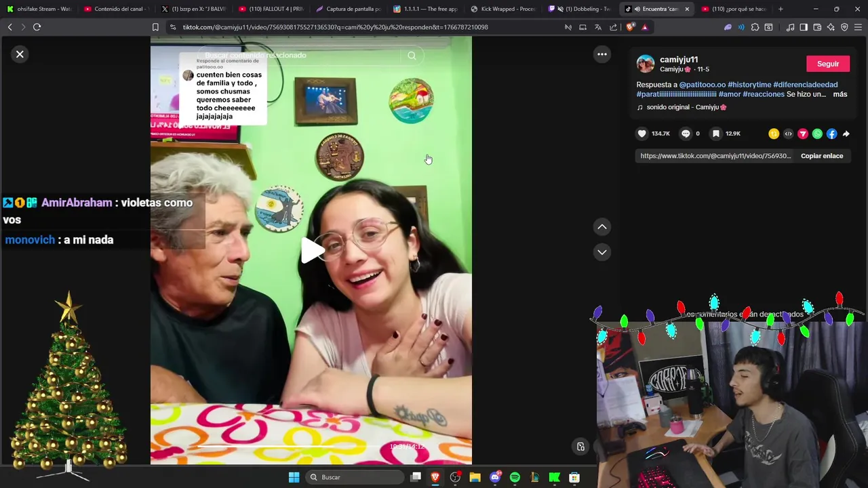The width and height of the screenshot is (868, 488).
Task: Open the #reacciones hashtag
Action: (x=764, y=94)
